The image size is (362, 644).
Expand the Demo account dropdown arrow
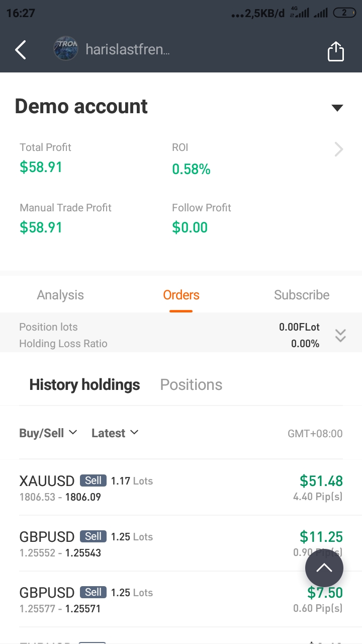[337, 108]
